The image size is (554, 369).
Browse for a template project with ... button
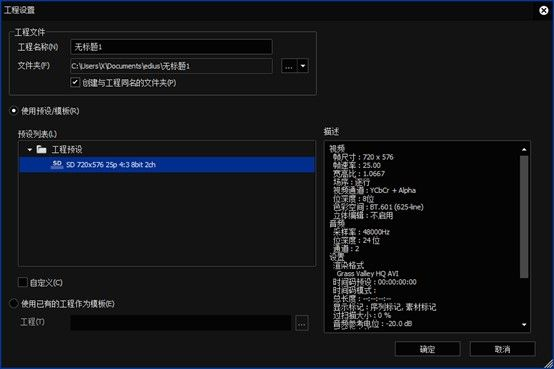pyautogui.click(x=301, y=323)
